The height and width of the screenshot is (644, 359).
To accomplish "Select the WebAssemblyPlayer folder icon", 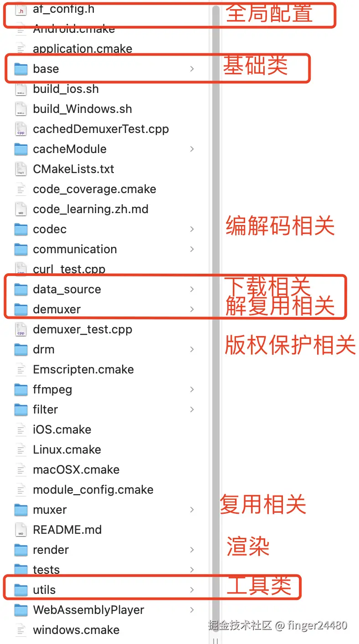I will tap(21, 610).
